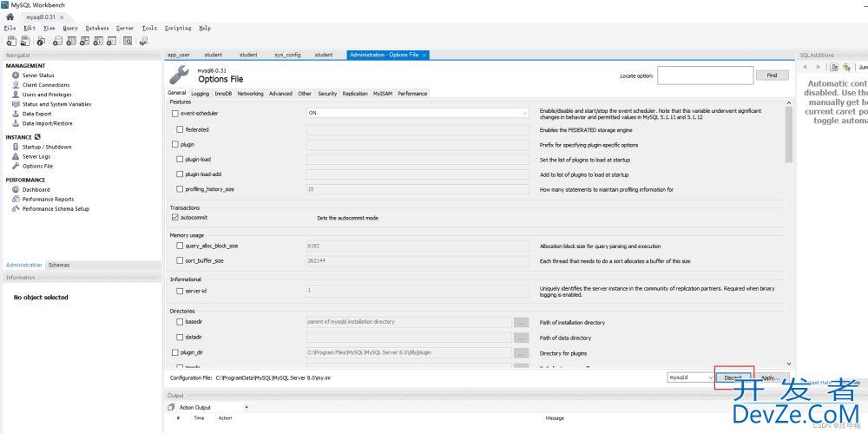Click the Discard button
The width and height of the screenshot is (868, 433).
click(733, 378)
